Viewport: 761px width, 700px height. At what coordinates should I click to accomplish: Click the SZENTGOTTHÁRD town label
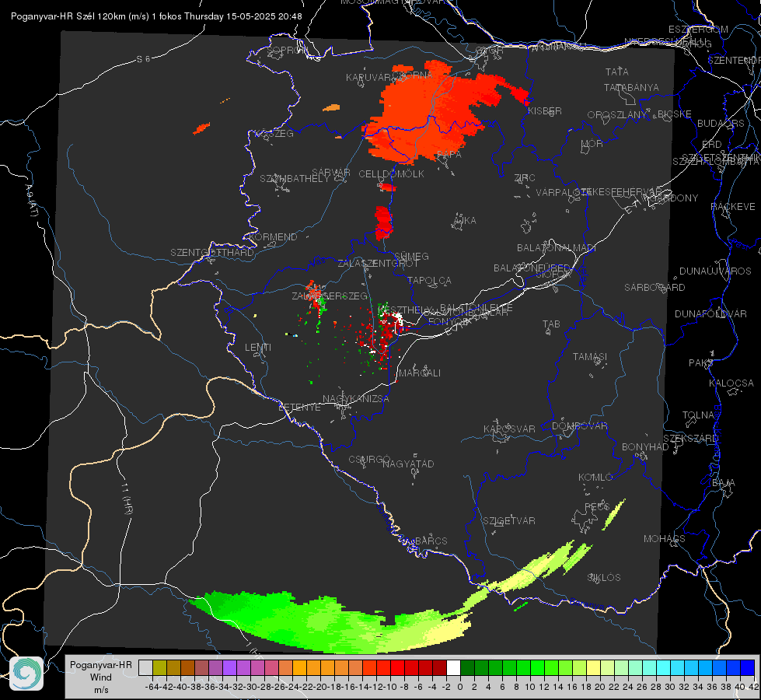pyautogui.click(x=212, y=253)
